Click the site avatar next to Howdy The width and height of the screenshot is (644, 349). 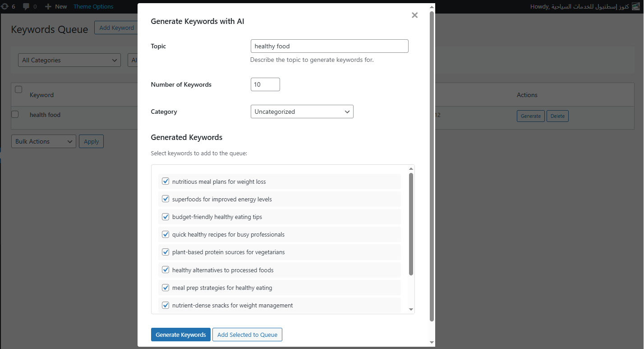(636, 6)
